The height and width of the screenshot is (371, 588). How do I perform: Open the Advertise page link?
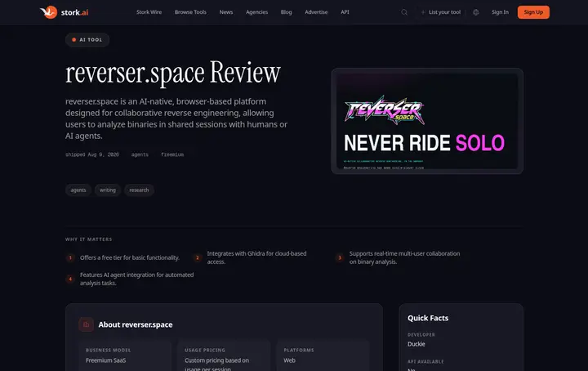coord(316,12)
